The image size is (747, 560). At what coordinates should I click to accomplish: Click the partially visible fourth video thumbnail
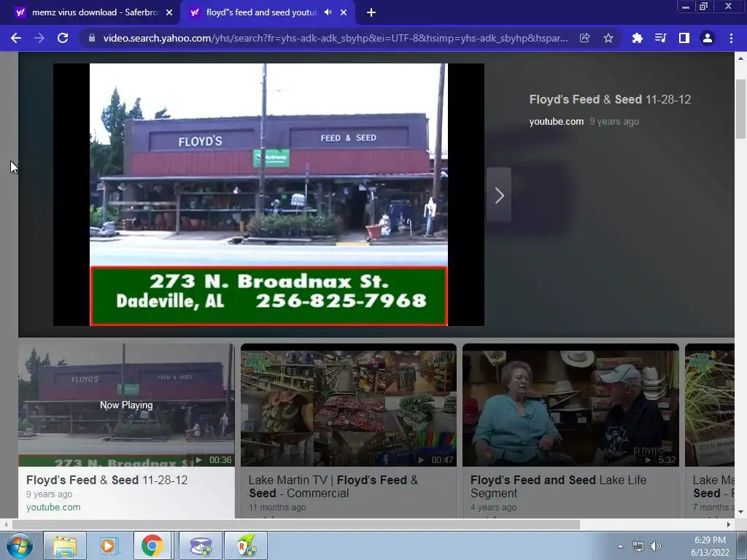(x=709, y=405)
